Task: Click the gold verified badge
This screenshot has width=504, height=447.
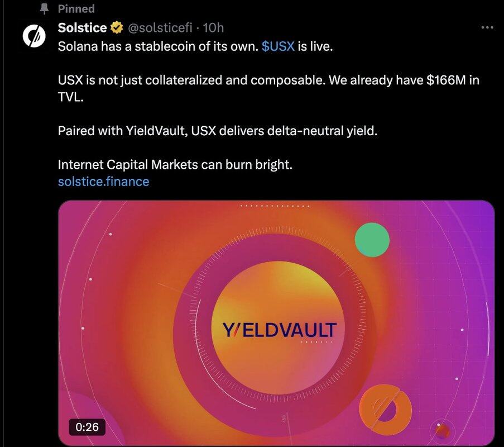Action: (x=116, y=27)
